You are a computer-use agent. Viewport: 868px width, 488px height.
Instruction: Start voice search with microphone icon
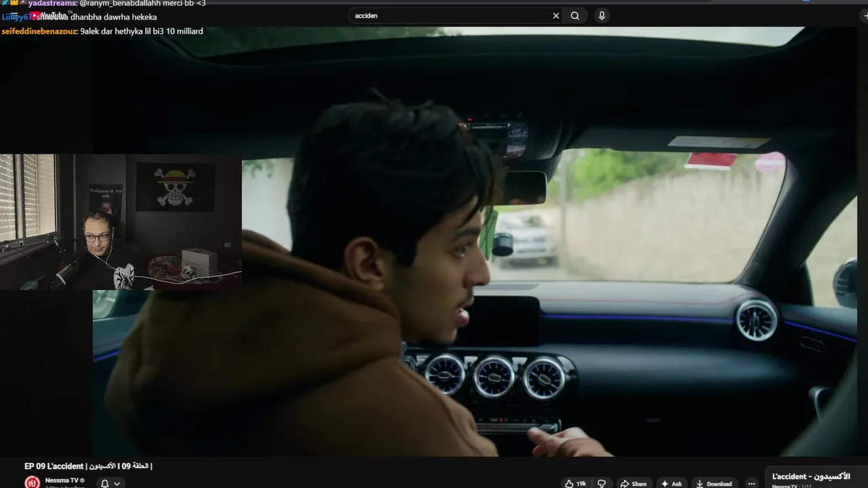(601, 16)
